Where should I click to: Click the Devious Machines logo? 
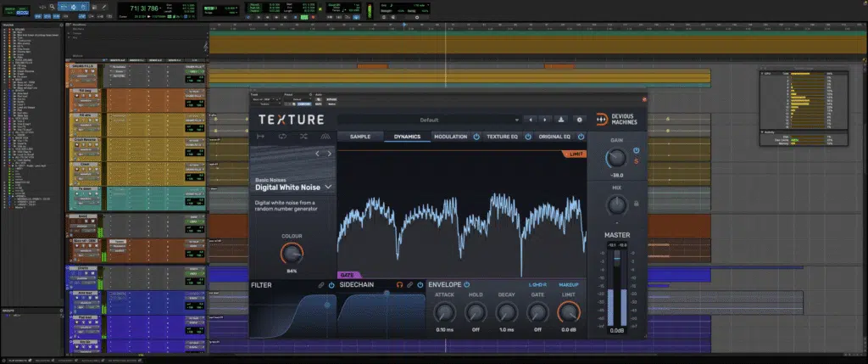point(617,119)
